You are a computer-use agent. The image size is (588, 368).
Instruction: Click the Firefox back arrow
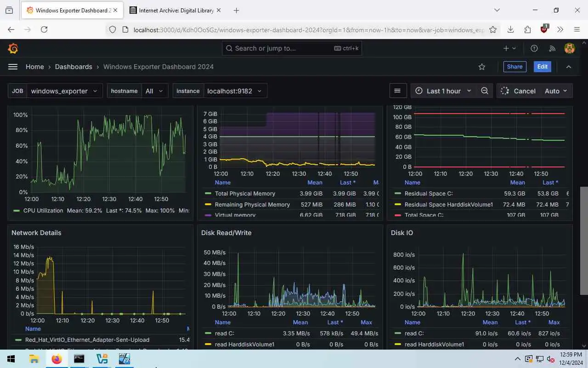[11, 29]
